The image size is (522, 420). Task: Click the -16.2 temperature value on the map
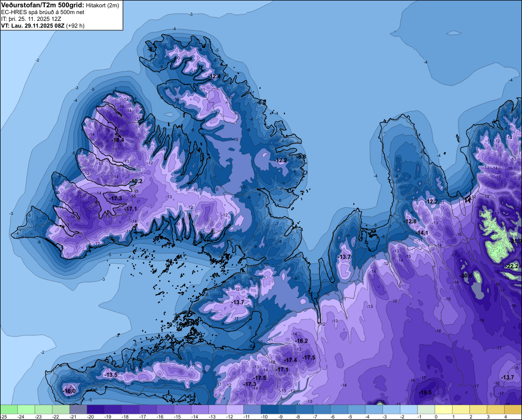(x=301, y=341)
